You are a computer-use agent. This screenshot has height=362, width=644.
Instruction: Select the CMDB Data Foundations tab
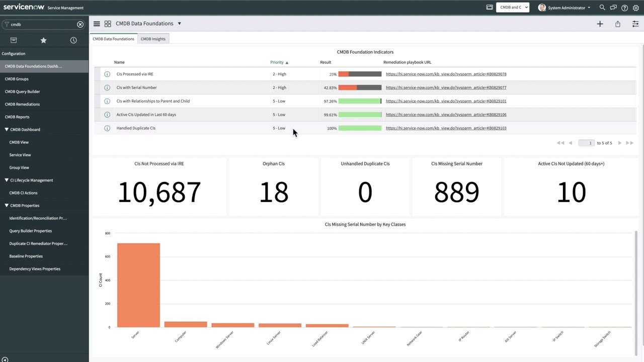113,39
